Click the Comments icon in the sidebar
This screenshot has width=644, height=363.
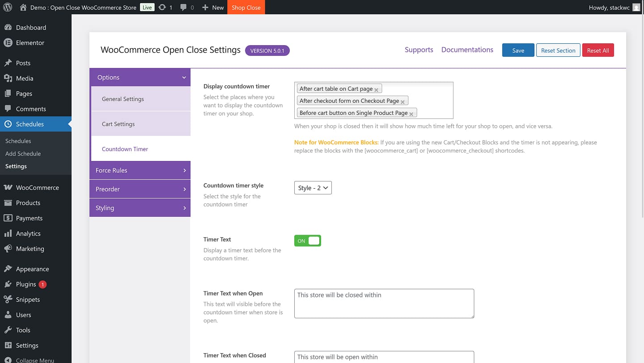(8, 109)
